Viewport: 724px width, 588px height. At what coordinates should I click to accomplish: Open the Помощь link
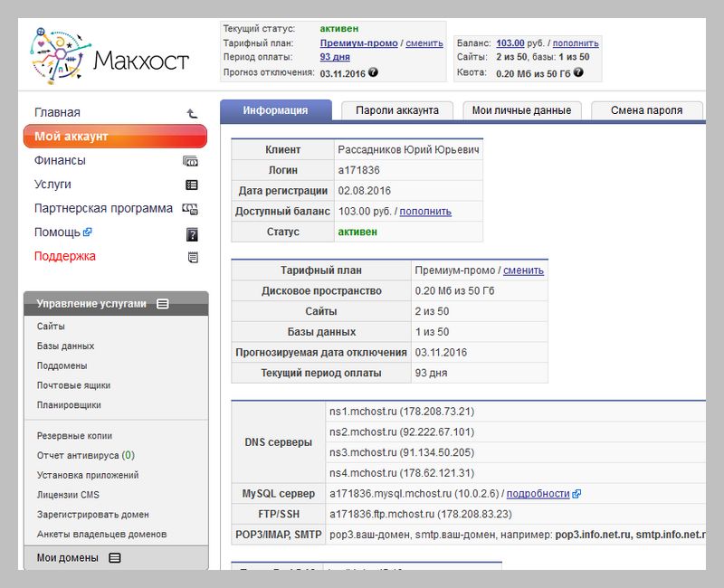point(57,232)
